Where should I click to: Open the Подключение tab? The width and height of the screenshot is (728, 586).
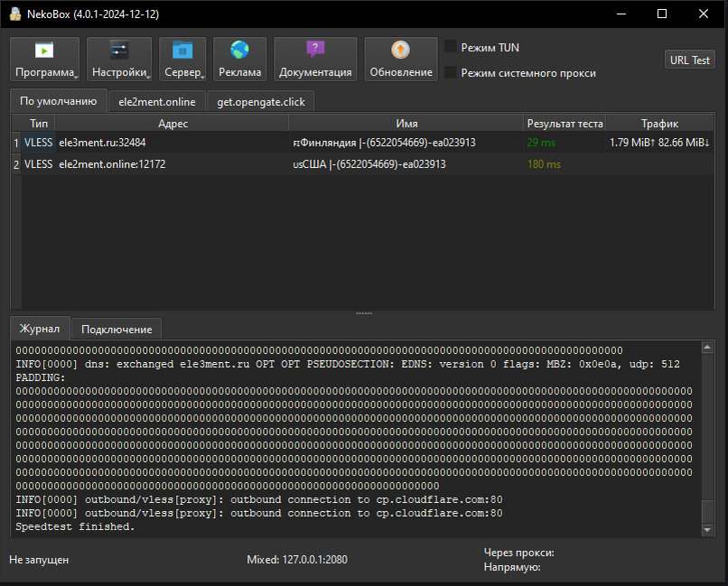pyautogui.click(x=117, y=329)
